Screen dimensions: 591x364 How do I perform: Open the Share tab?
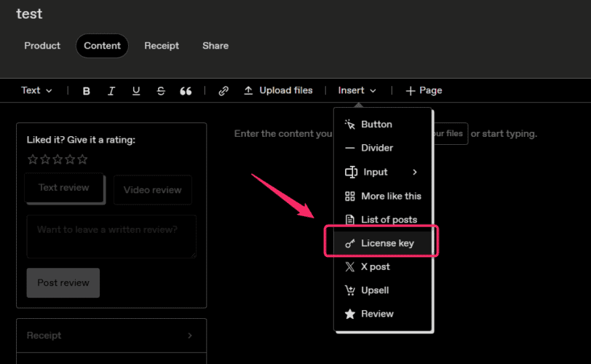[215, 45]
